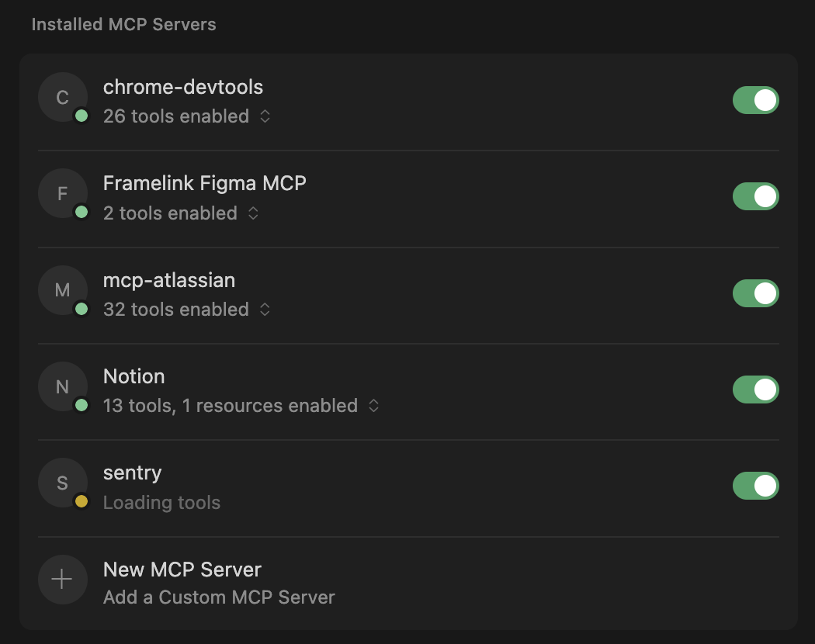
Task: Click "Add a Custom MCP Server" text
Action: pos(219,597)
